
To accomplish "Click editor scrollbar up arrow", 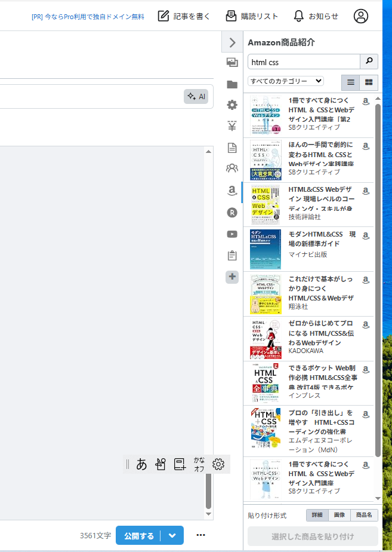I will point(208,151).
